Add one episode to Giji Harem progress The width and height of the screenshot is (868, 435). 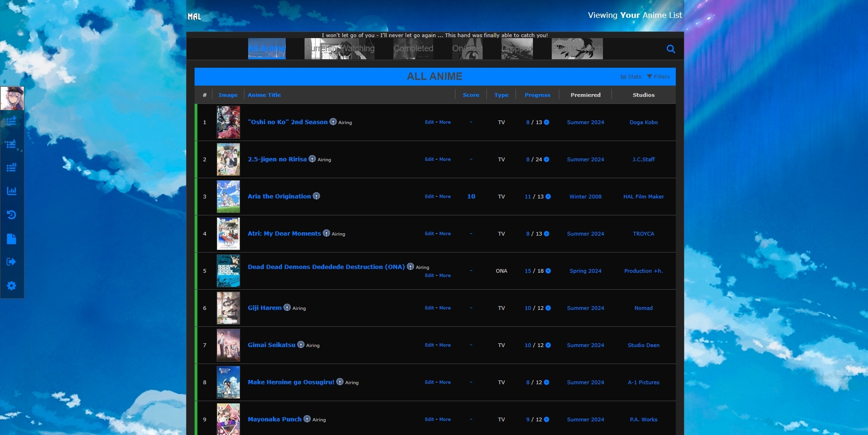548,308
